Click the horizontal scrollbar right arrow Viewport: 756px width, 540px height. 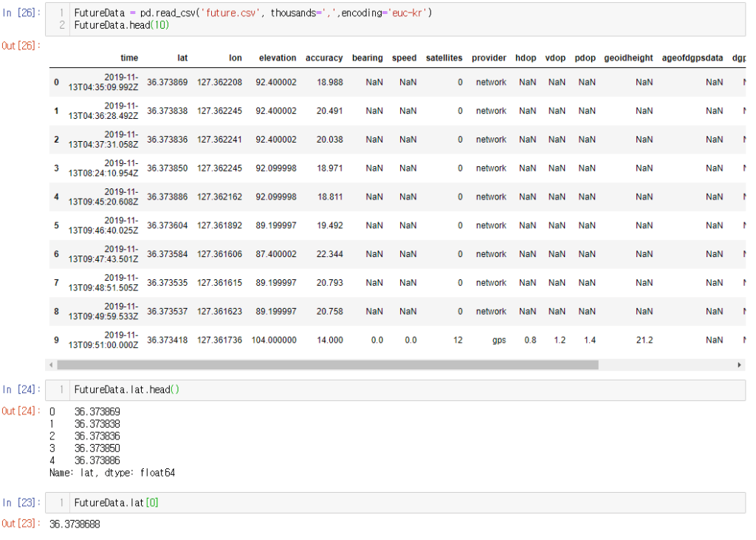coord(739,365)
